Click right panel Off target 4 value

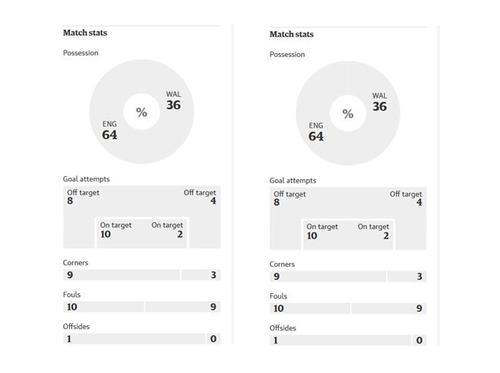coord(419,202)
